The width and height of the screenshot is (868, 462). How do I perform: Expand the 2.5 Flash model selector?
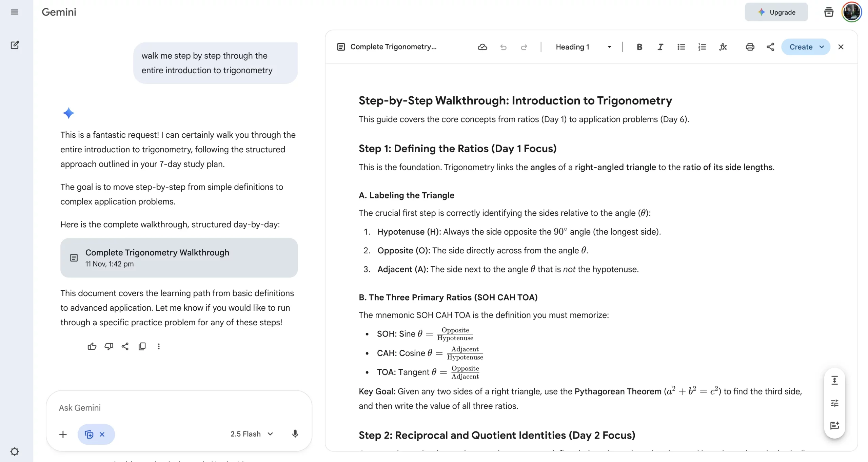pyautogui.click(x=252, y=434)
